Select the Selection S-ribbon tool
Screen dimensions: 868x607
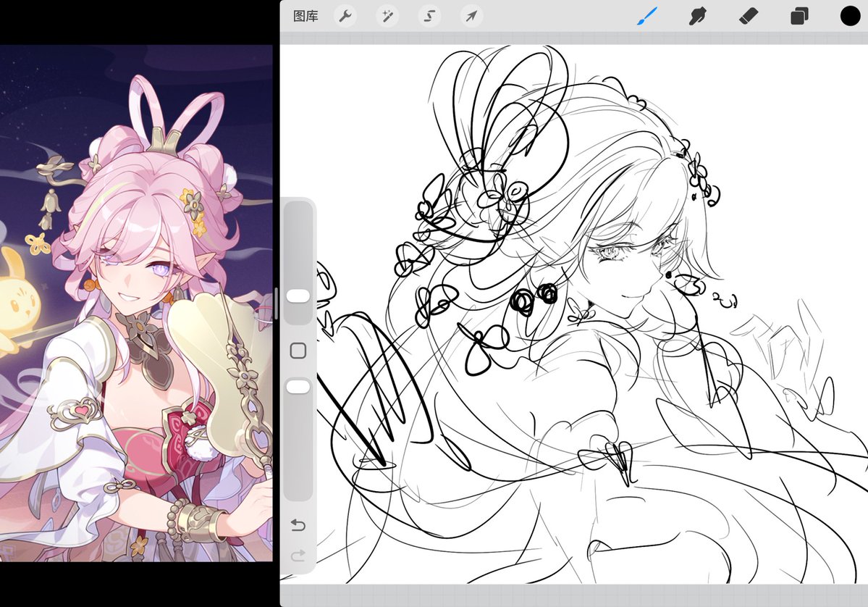click(x=429, y=16)
